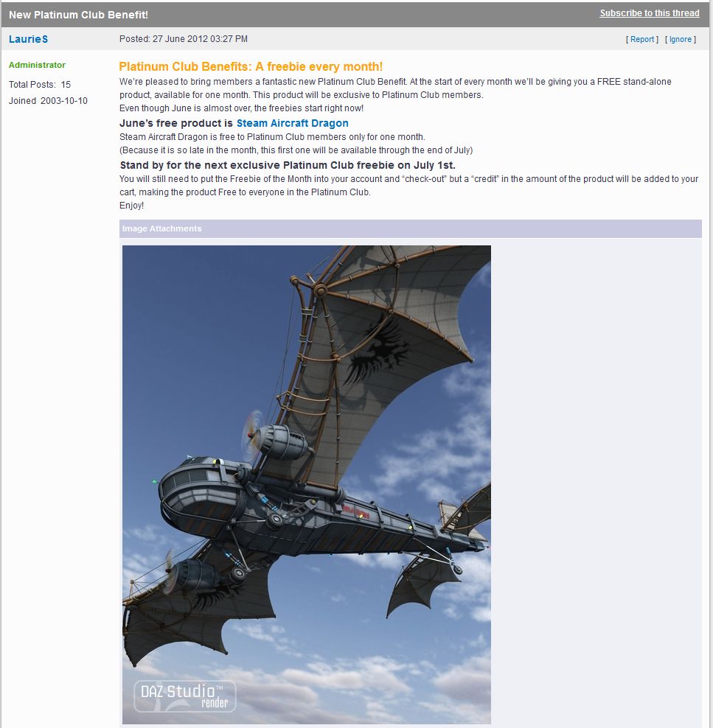The image size is (713, 728).
Task: Ignore user LaurieS
Action: [x=681, y=40]
